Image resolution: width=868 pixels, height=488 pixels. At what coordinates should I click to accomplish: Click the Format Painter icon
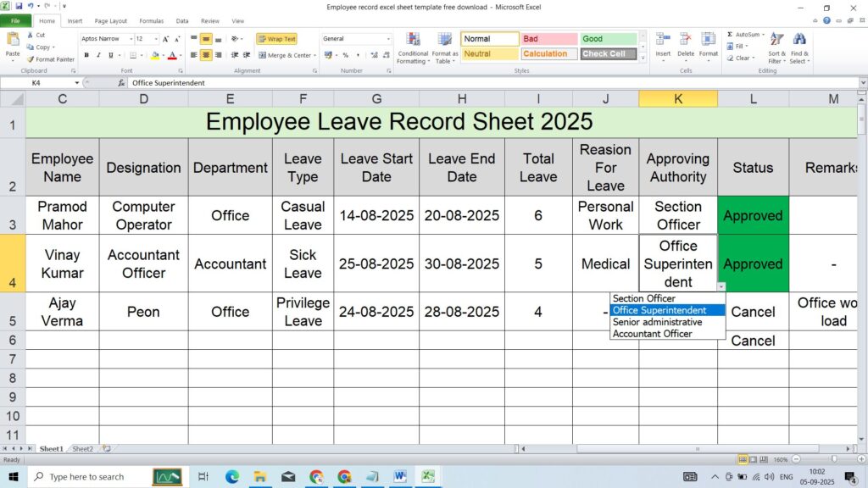point(31,59)
